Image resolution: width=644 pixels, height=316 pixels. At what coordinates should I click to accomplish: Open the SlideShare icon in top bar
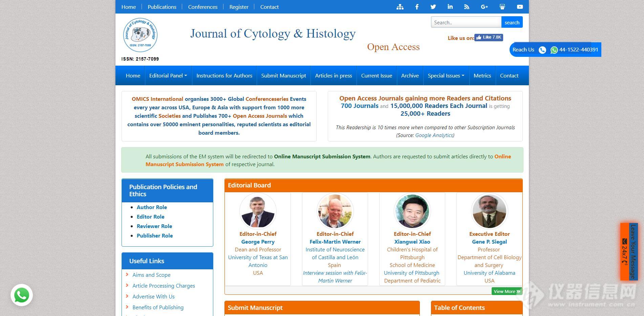click(x=502, y=7)
